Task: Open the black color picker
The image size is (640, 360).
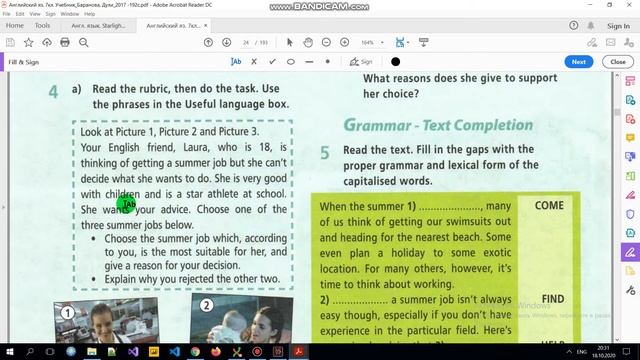Action: pyautogui.click(x=395, y=62)
